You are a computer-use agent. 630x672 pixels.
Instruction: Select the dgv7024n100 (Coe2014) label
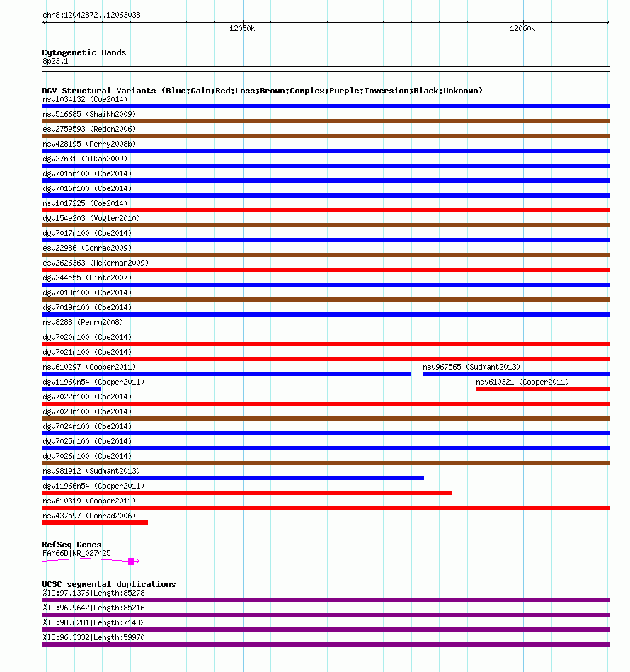87,426
